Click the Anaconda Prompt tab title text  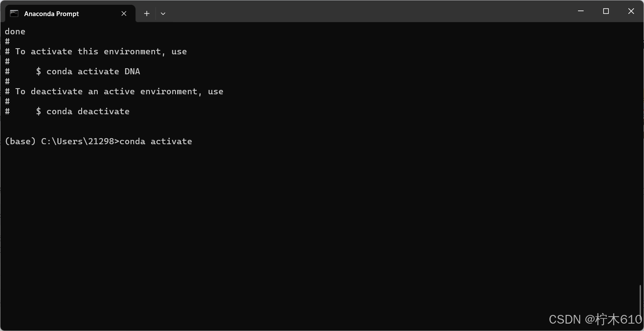coord(51,13)
